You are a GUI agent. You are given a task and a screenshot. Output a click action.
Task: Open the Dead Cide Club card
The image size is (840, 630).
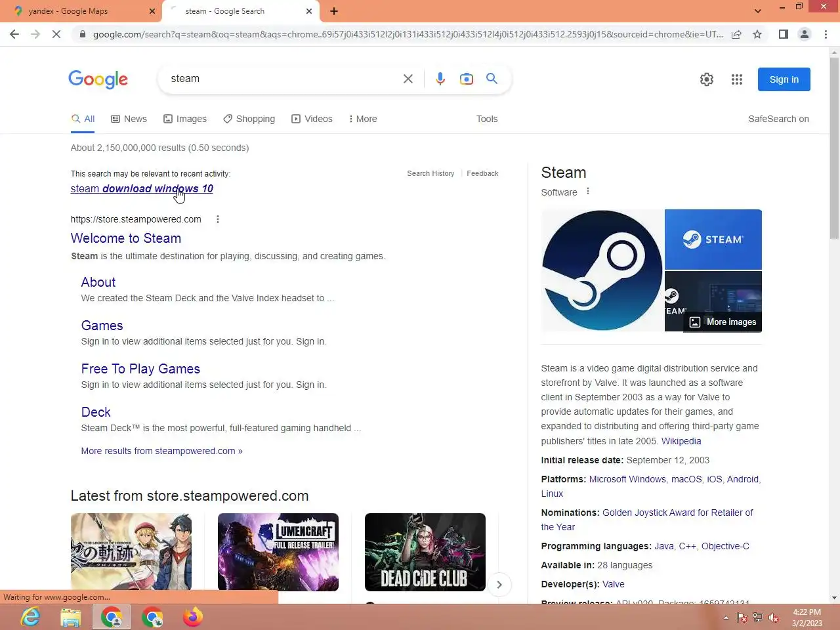pos(425,552)
